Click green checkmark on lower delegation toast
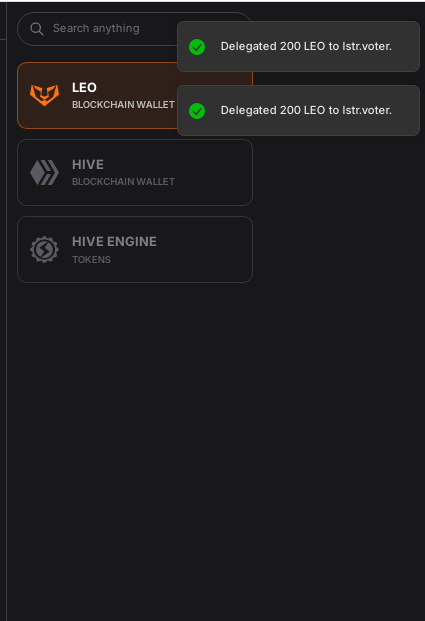This screenshot has height=621, width=425. point(197,111)
